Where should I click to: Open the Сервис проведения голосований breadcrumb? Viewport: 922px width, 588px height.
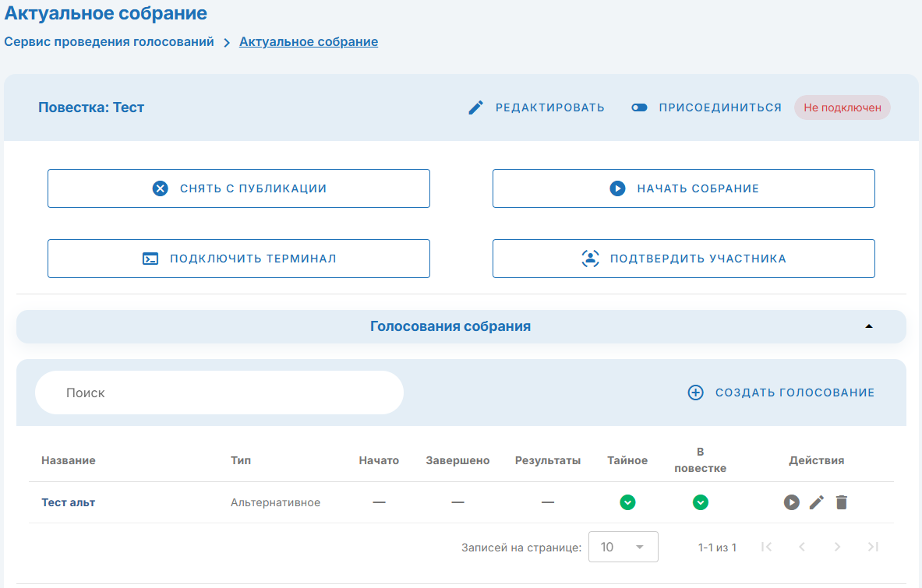[109, 42]
